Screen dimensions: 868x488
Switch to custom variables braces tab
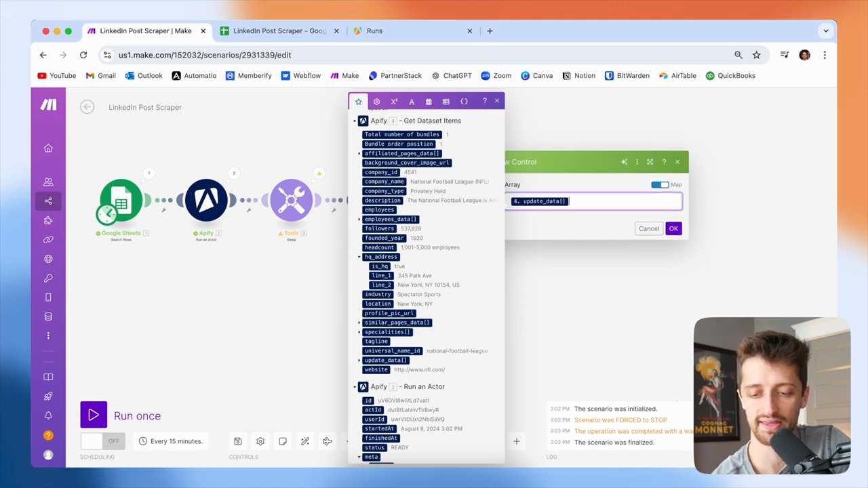coord(464,102)
